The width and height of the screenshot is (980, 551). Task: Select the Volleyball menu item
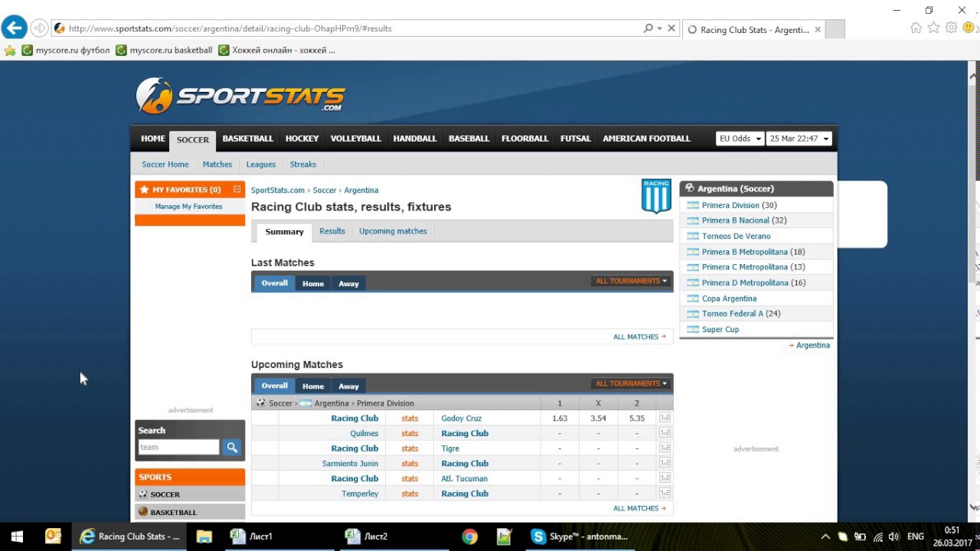[355, 139]
